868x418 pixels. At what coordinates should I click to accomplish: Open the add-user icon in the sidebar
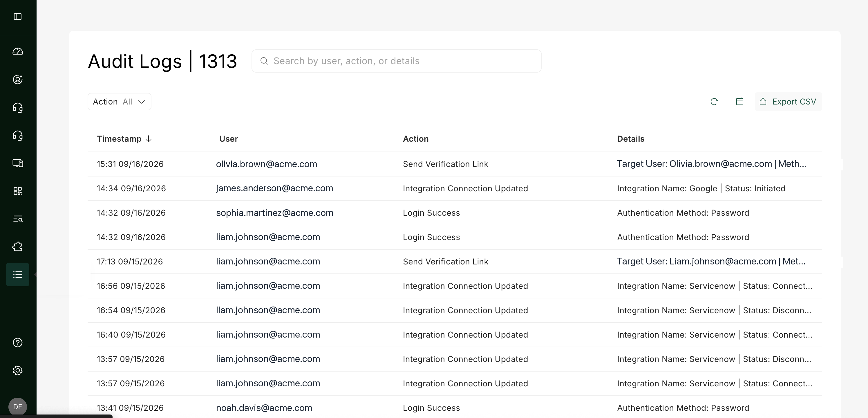click(17, 79)
